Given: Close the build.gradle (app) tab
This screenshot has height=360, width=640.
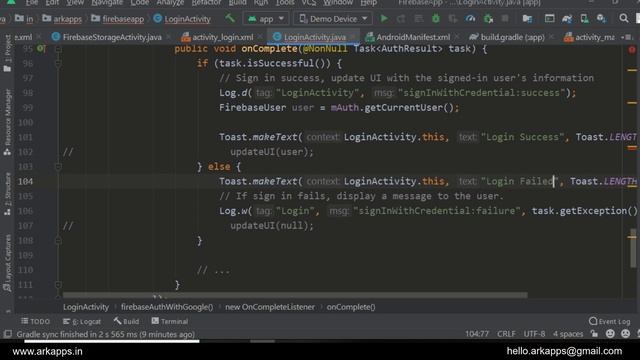Looking at the screenshot, I should pyautogui.click(x=551, y=37).
